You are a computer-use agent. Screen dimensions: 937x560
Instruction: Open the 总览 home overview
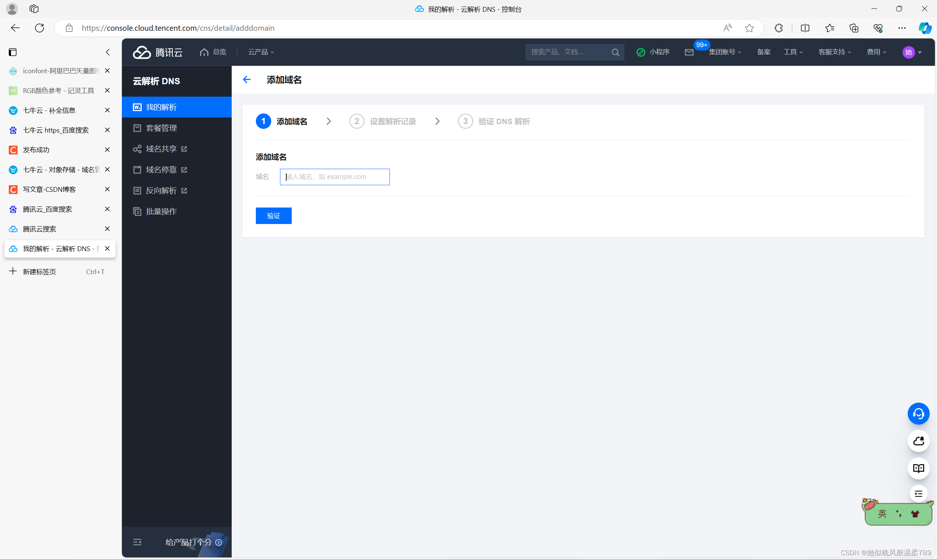213,52
